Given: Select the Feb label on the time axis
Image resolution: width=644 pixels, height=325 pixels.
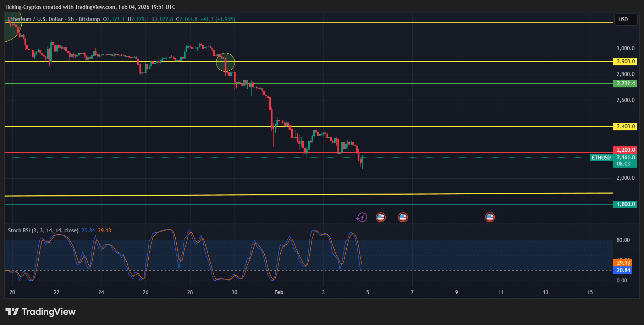Looking at the screenshot, I should tap(279, 292).
